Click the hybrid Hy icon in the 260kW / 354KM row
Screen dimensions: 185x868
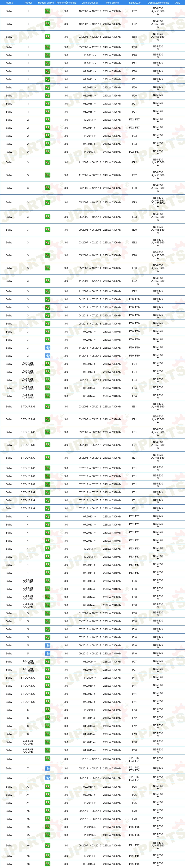pyautogui.click(x=47, y=778)
